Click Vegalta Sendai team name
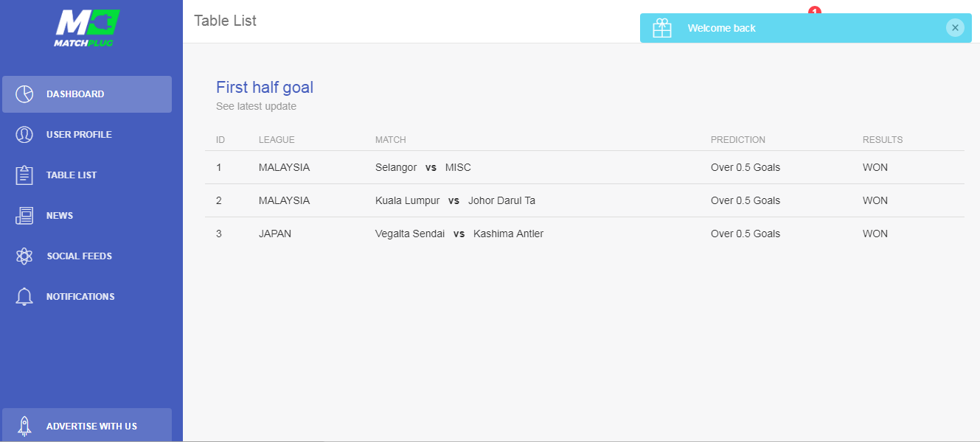The image size is (980, 442). (410, 234)
